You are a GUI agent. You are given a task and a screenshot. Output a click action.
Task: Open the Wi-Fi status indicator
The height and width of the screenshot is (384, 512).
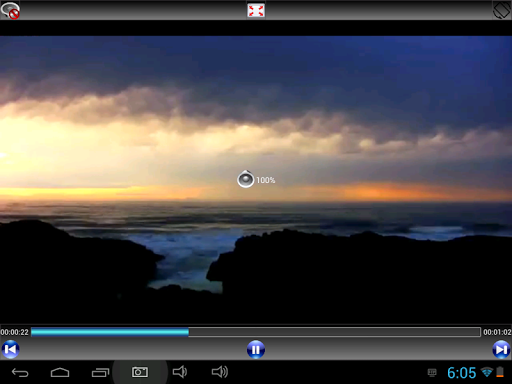pyautogui.click(x=487, y=372)
